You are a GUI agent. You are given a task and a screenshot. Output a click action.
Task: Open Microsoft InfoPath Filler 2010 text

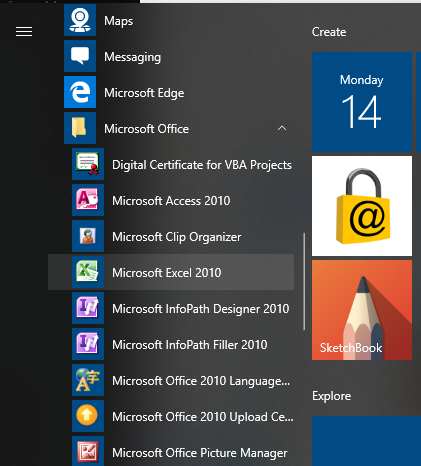pyautogui.click(x=190, y=345)
